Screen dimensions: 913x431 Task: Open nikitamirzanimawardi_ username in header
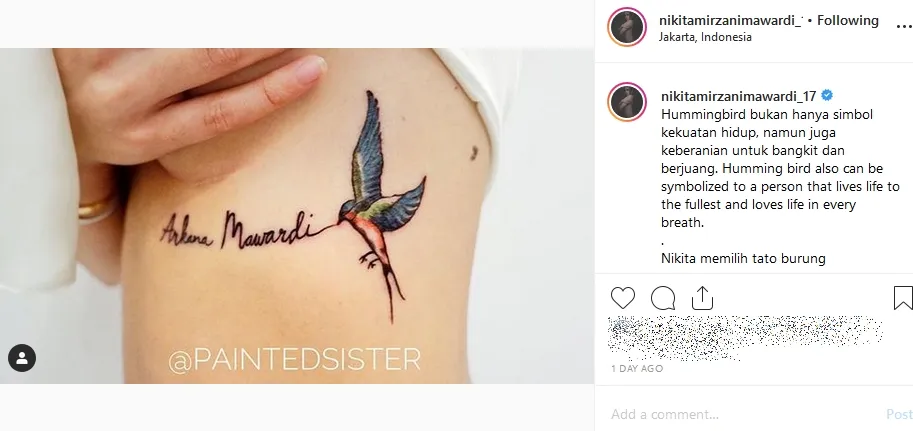point(731,20)
